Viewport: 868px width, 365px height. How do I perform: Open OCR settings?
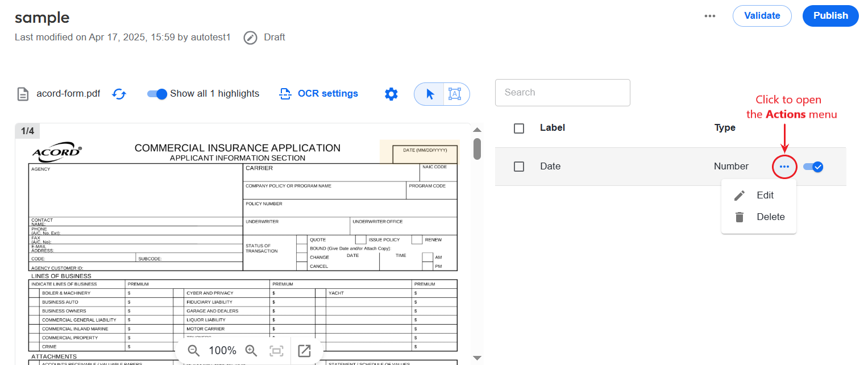click(x=319, y=94)
